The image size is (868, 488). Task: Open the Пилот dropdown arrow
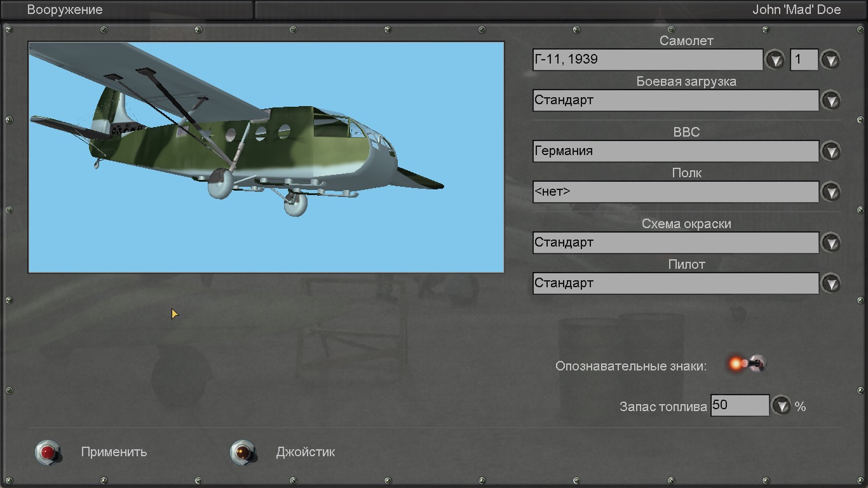(x=831, y=283)
